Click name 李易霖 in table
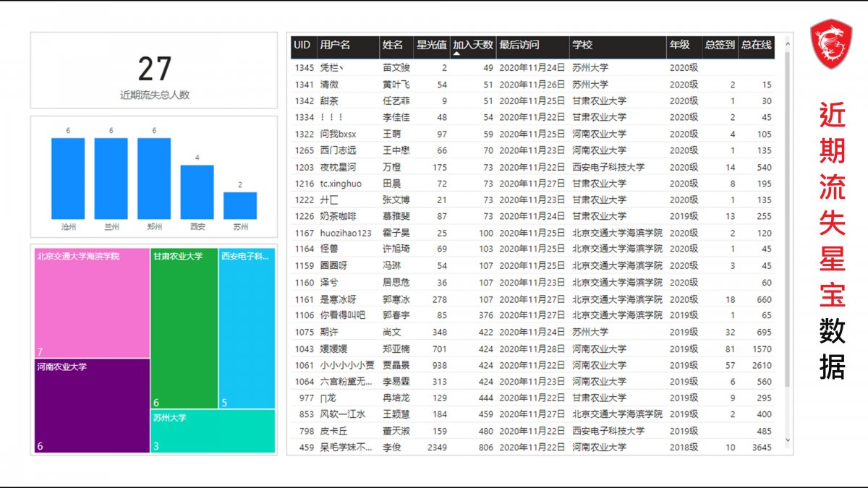This screenshot has width=868, height=488. click(x=396, y=382)
